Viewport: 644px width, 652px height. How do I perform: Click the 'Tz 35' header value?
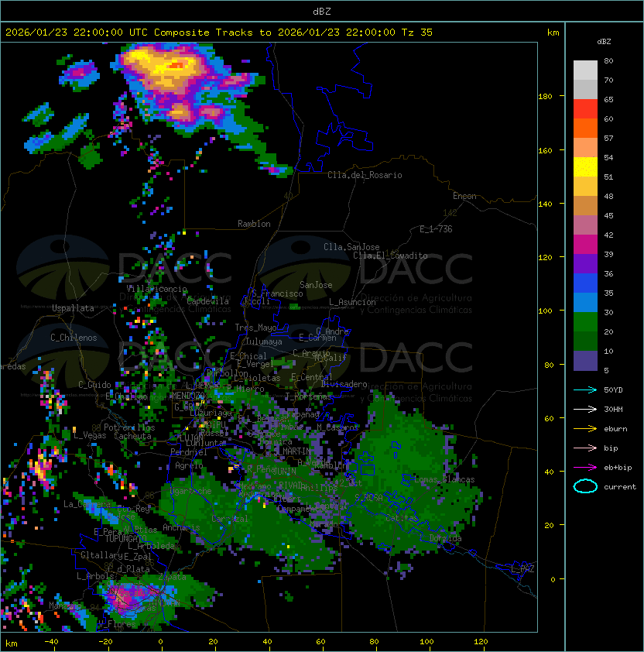[x=417, y=33]
